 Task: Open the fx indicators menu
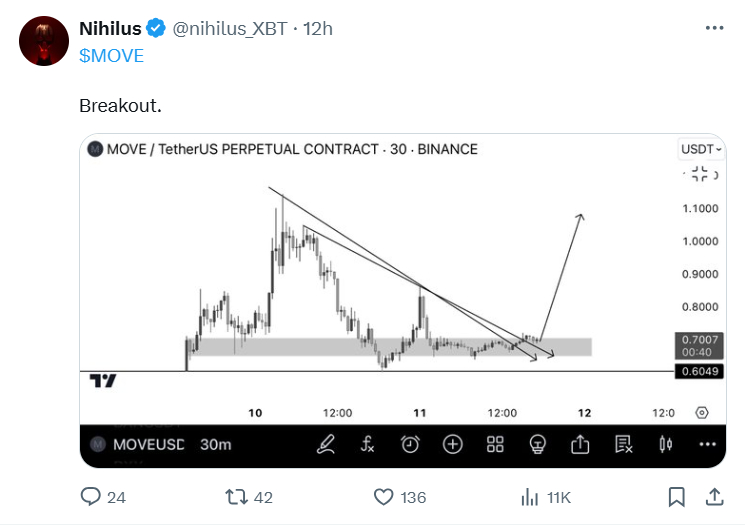[368, 444]
